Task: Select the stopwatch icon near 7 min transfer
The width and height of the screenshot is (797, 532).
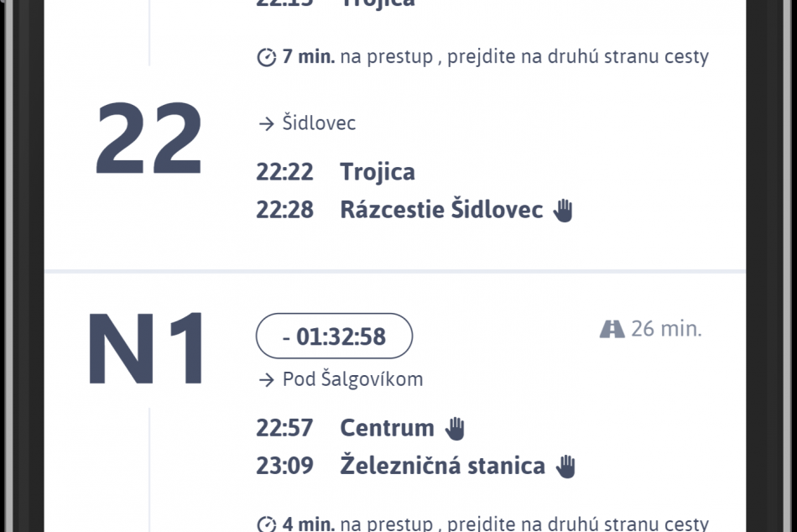Action: pos(265,57)
